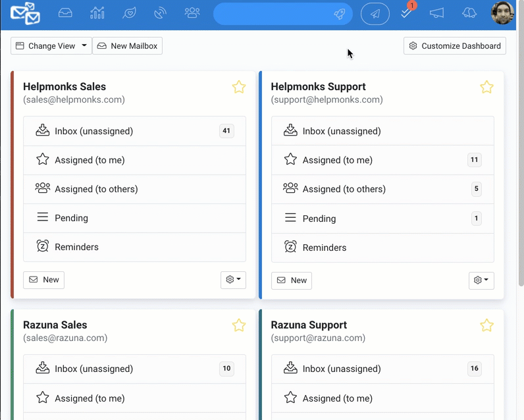Click the 1 badge on Helpmonks Support Pending

(x=476, y=218)
